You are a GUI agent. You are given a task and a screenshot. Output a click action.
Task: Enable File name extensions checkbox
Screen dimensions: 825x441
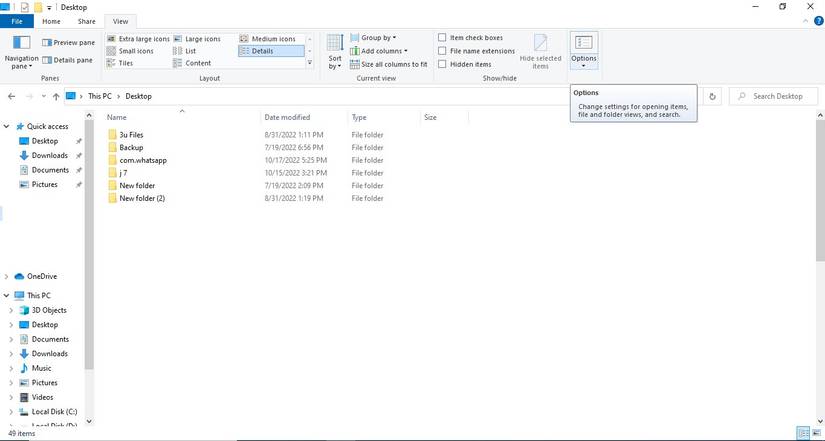coord(442,51)
